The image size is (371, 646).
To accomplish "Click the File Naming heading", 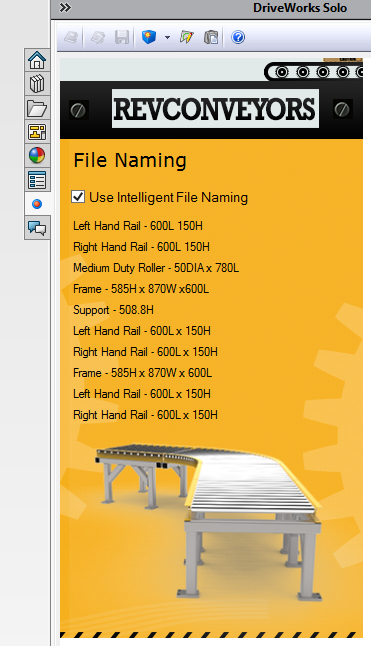I will [130, 160].
